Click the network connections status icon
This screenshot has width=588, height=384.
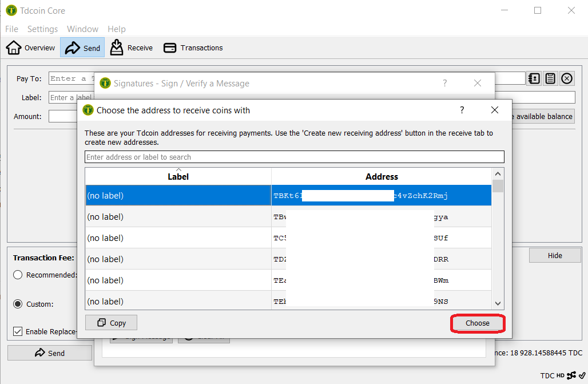[x=571, y=375]
